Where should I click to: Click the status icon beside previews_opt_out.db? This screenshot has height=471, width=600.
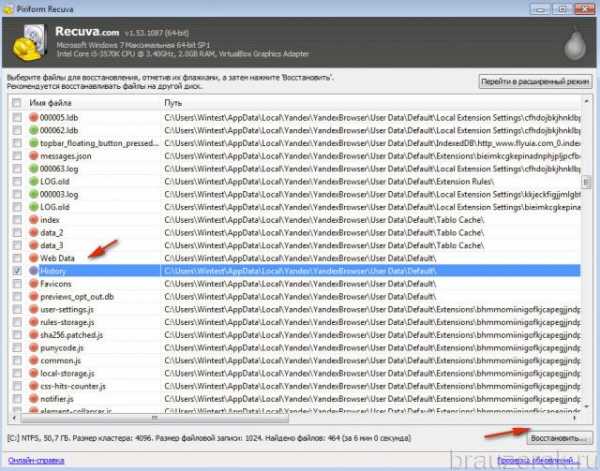33,296
